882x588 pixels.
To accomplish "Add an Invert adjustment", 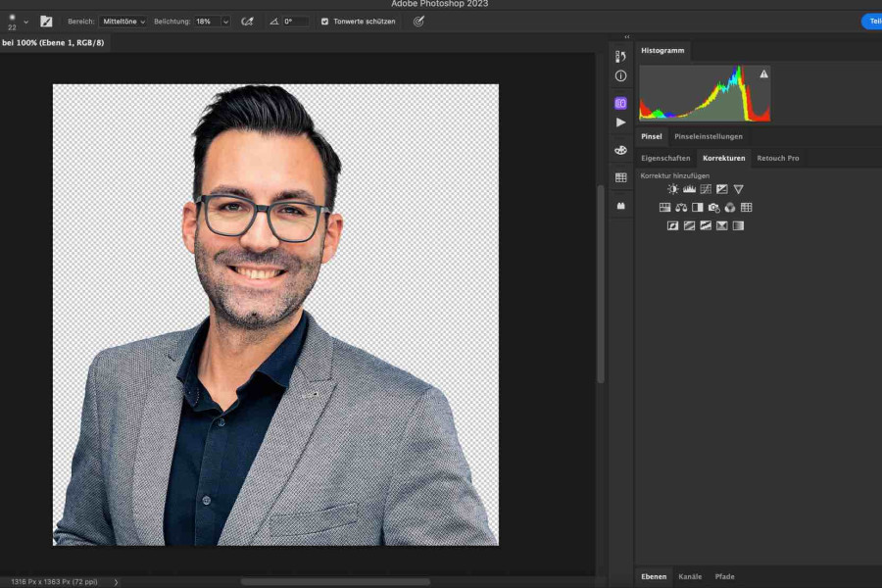I will click(x=673, y=225).
